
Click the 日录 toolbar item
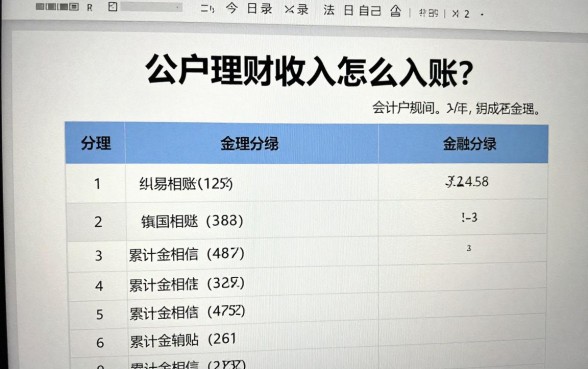click(x=259, y=9)
